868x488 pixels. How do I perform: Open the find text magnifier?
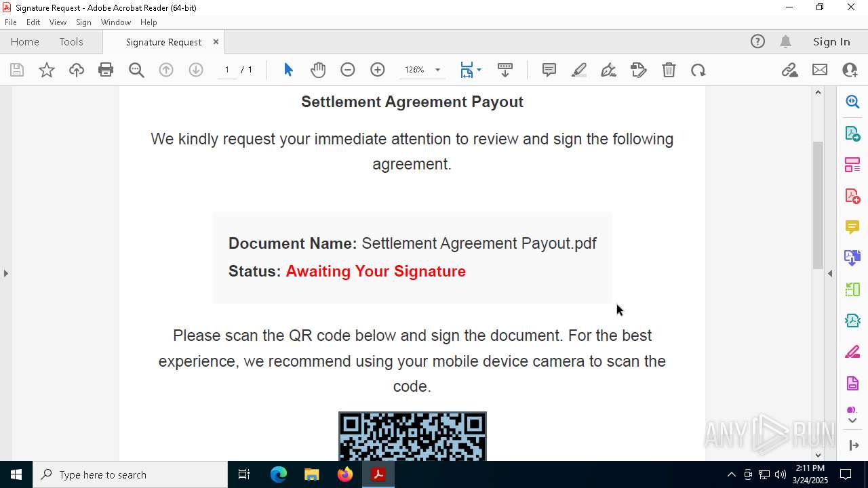136,70
